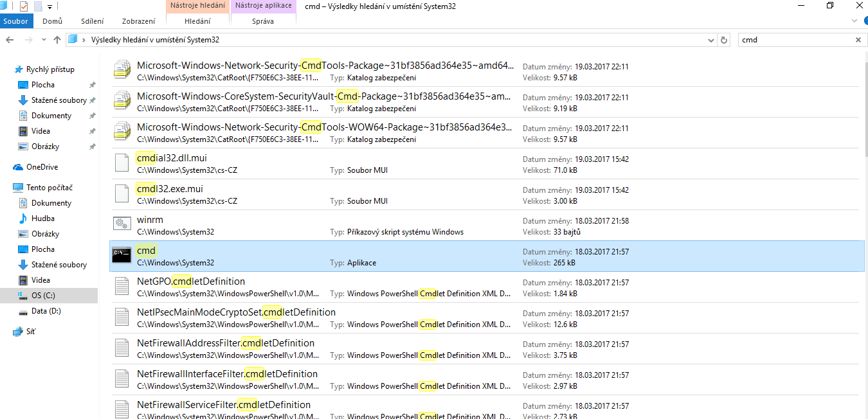868x419 pixels.
Task: Click the OneDrive cloud icon
Action: (x=19, y=167)
